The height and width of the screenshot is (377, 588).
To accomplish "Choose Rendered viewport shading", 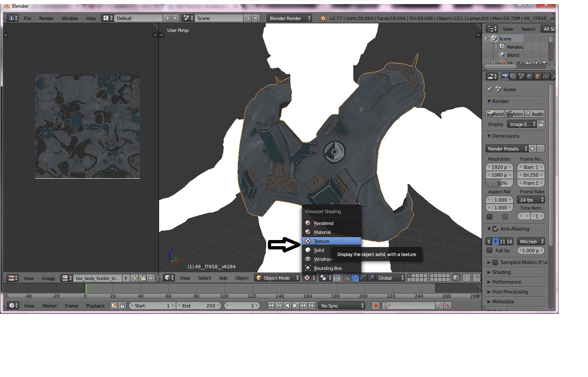I will [x=332, y=223].
